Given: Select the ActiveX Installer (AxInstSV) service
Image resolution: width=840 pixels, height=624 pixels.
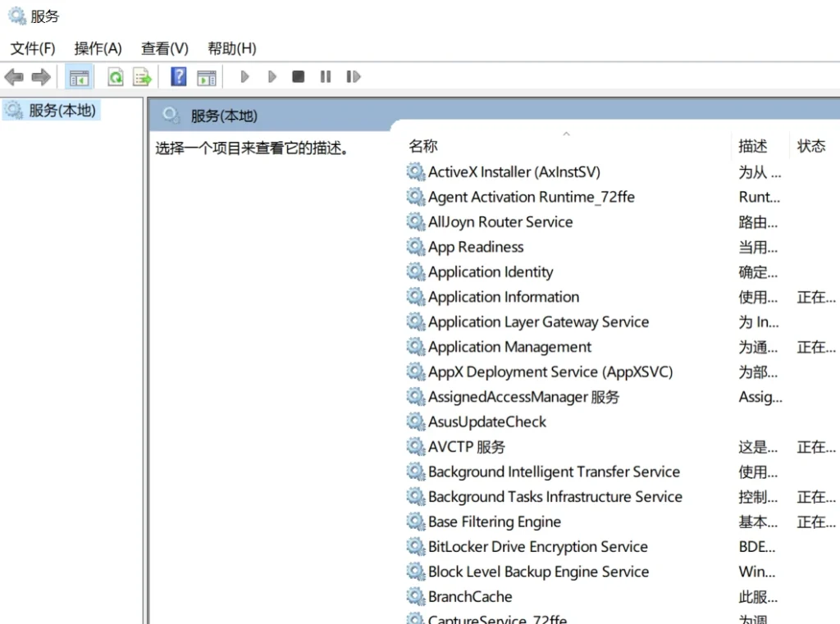Looking at the screenshot, I should (514, 172).
